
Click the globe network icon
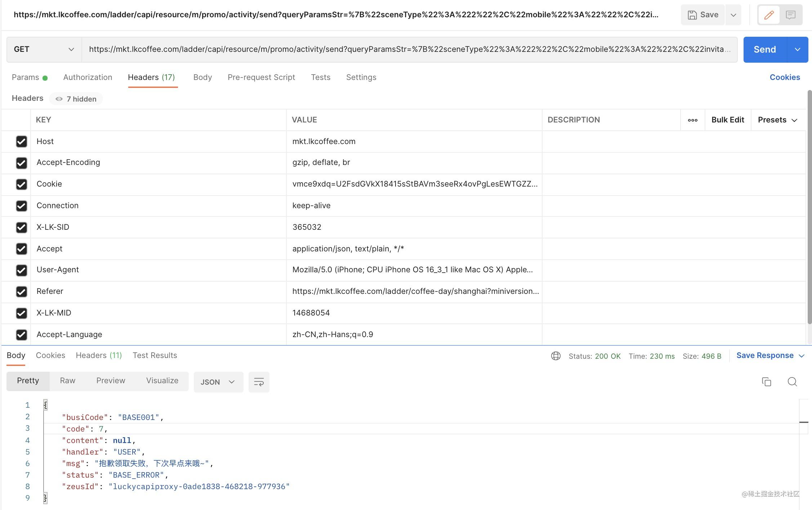pyautogui.click(x=556, y=356)
